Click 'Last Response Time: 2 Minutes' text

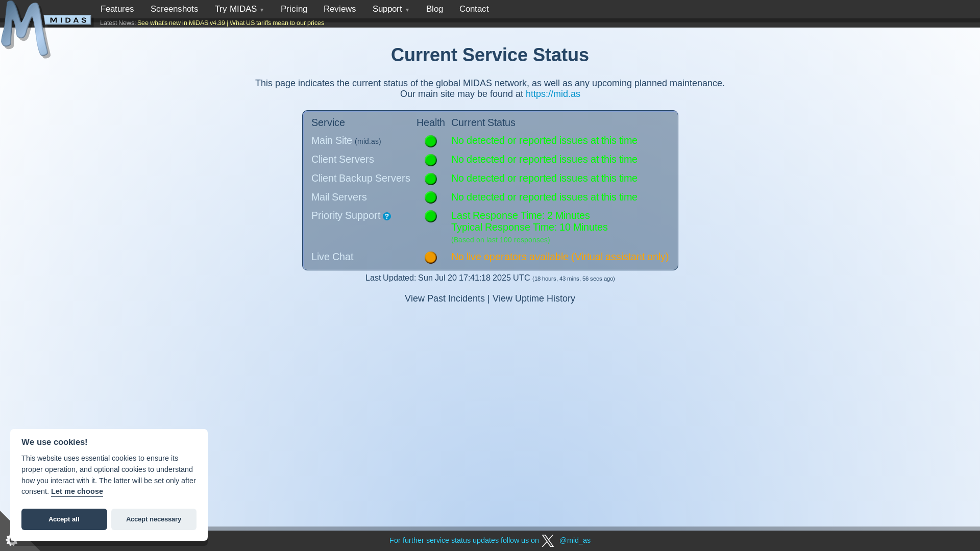[520, 215]
